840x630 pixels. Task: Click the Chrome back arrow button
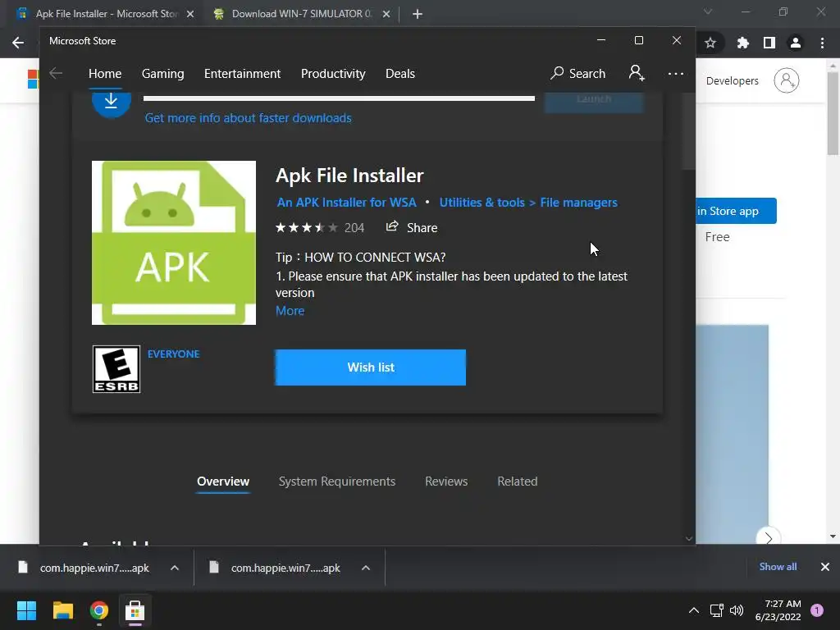[x=18, y=43]
